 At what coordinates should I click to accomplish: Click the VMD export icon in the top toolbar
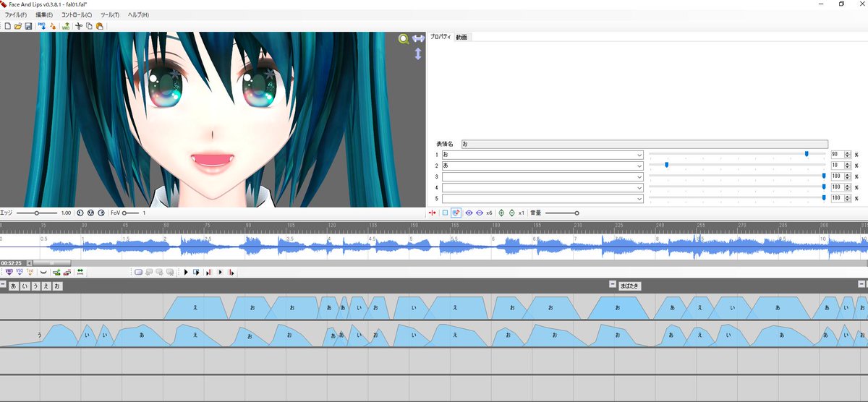[x=65, y=26]
